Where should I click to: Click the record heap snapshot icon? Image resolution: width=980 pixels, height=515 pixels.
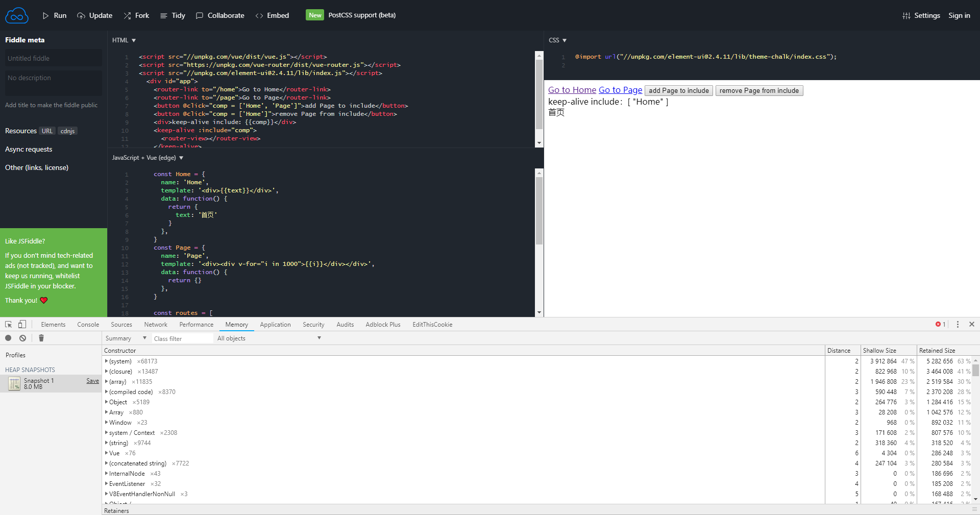point(8,338)
